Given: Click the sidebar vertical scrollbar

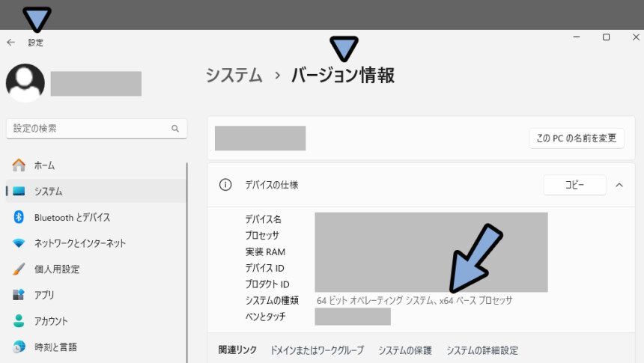Looking at the screenshot, I should point(187,263).
